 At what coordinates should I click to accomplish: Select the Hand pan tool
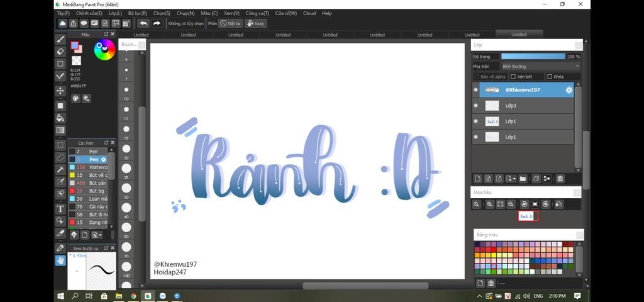pyautogui.click(x=60, y=260)
